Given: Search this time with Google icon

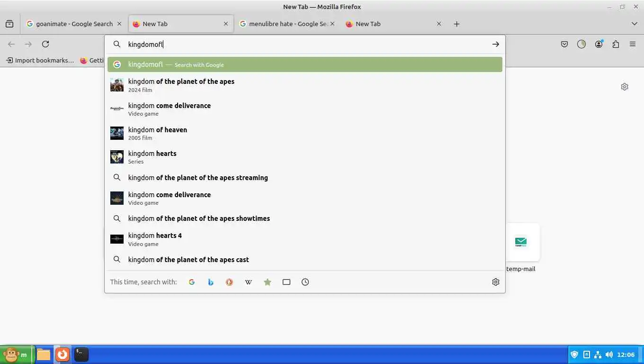Looking at the screenshot, I should (x=192, y=282).
